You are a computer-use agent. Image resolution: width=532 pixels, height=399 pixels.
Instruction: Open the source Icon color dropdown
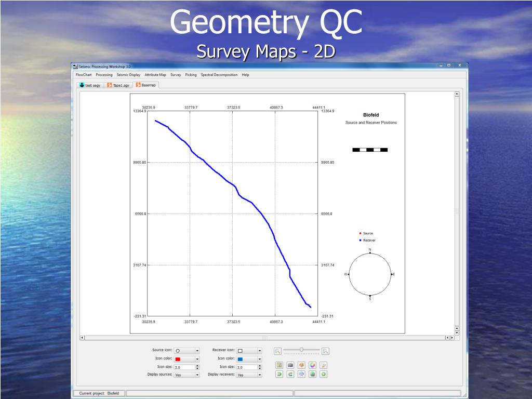point(187,359)
